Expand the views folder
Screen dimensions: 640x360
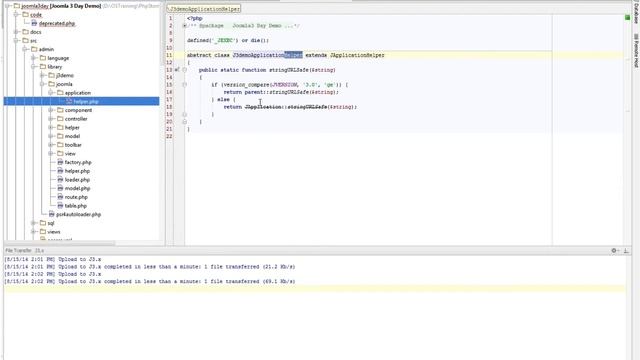click(x=34, y=231)
